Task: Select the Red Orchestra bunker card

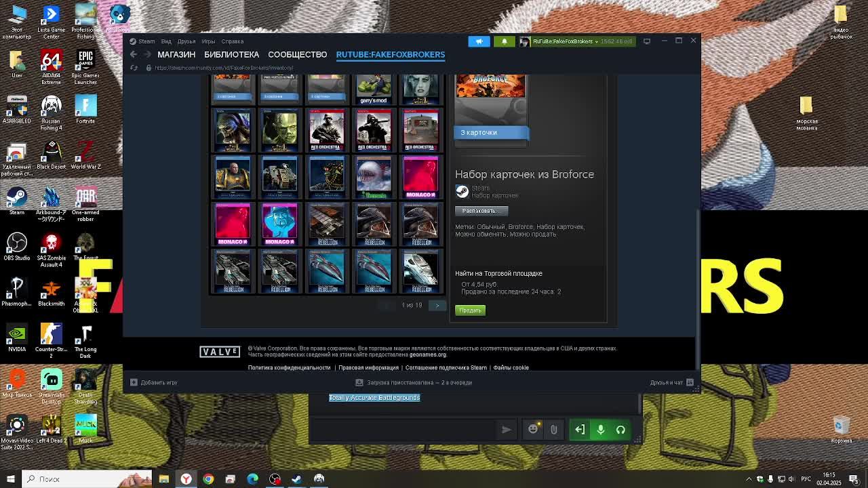Action: (x=420, y=129)
